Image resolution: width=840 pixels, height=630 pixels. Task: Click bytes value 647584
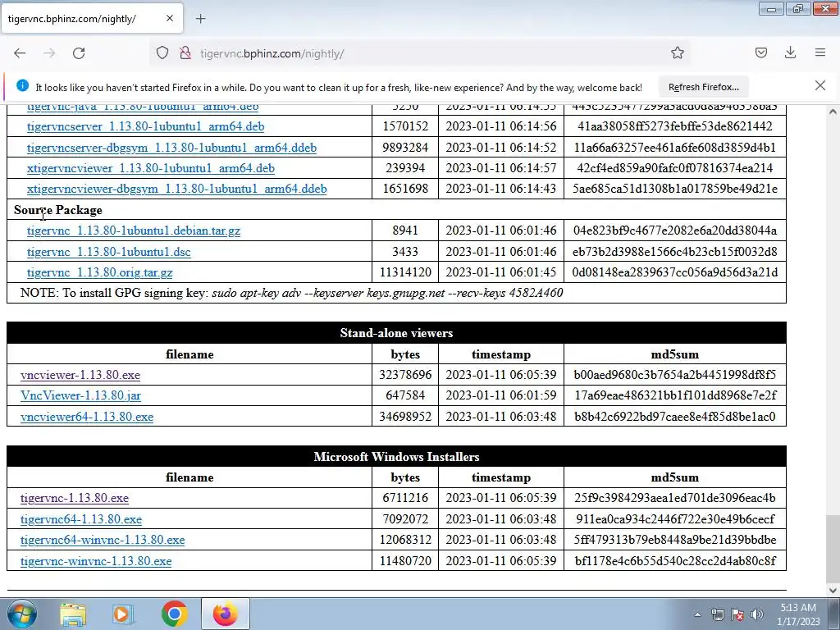click(405, 395)
